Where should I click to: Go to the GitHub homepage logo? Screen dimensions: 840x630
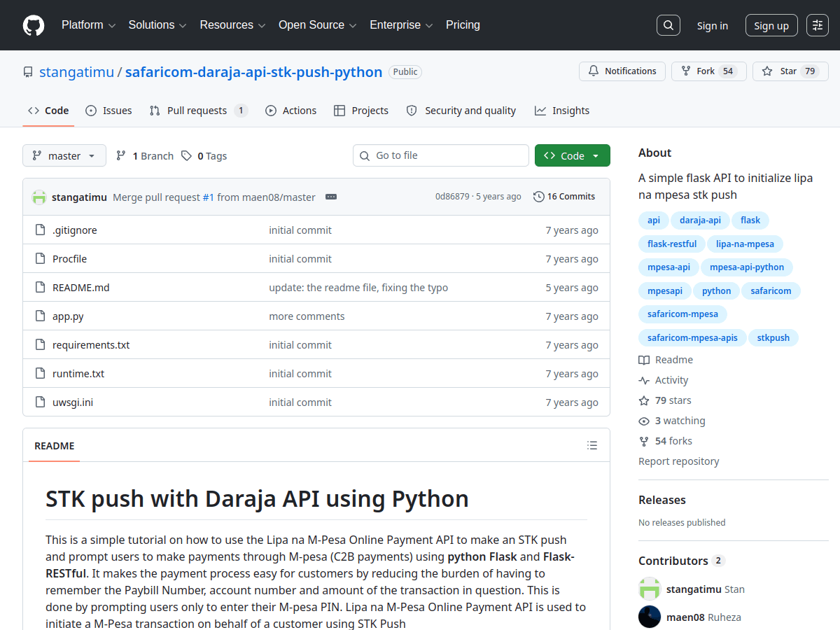(x=34, y=25)
